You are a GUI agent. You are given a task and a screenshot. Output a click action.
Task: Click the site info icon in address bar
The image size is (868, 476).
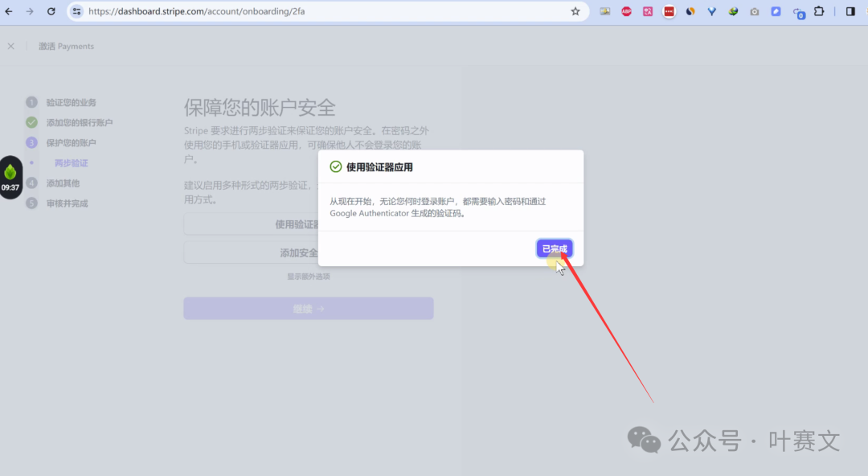click(76, 12)
